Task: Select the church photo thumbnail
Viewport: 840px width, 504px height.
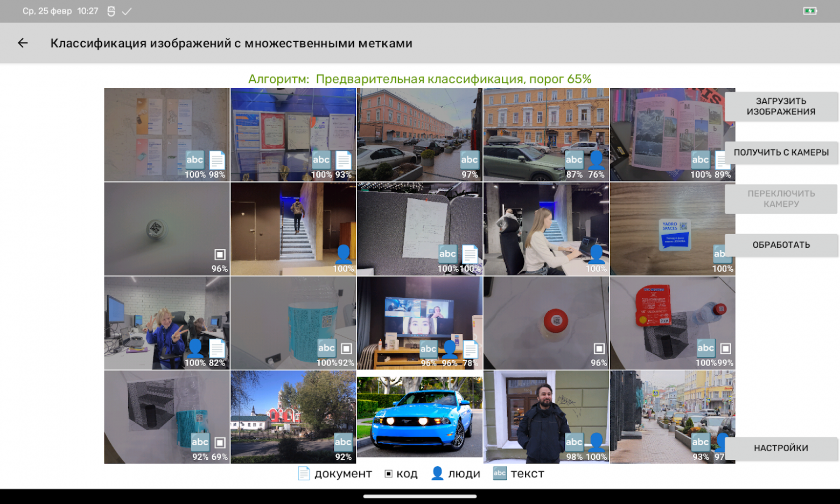Action: pyautogui.click(x=293, y=417)
